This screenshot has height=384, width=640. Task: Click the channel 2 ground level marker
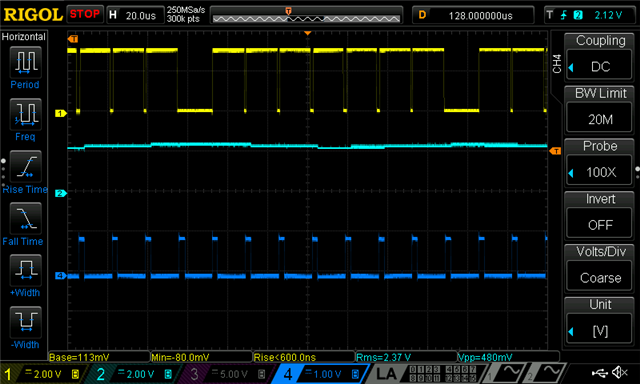pos(60,193)
